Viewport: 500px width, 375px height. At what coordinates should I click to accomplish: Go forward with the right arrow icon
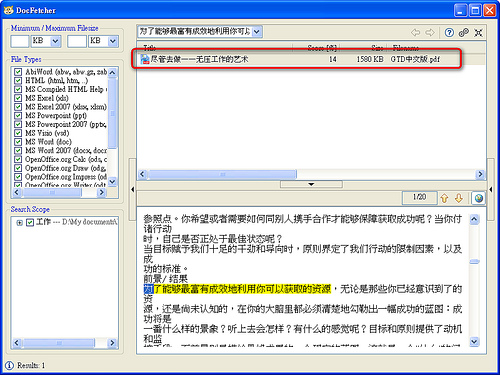tap(430, 32)
